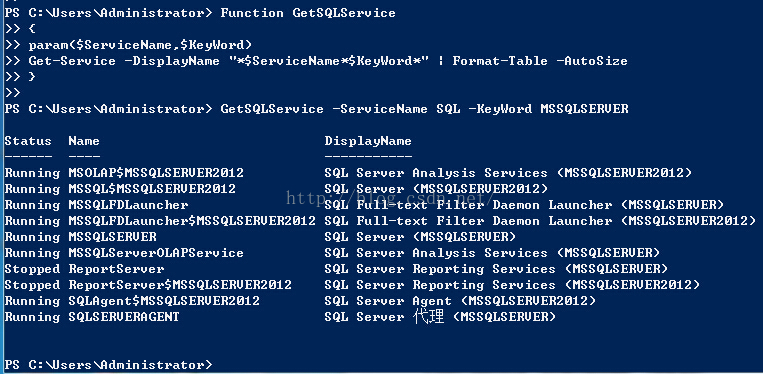This screenshot has height=374, width=763.
Task: Select the SQLAgent$MSSQLSERVER2012 service name
Action: (164, 301)
